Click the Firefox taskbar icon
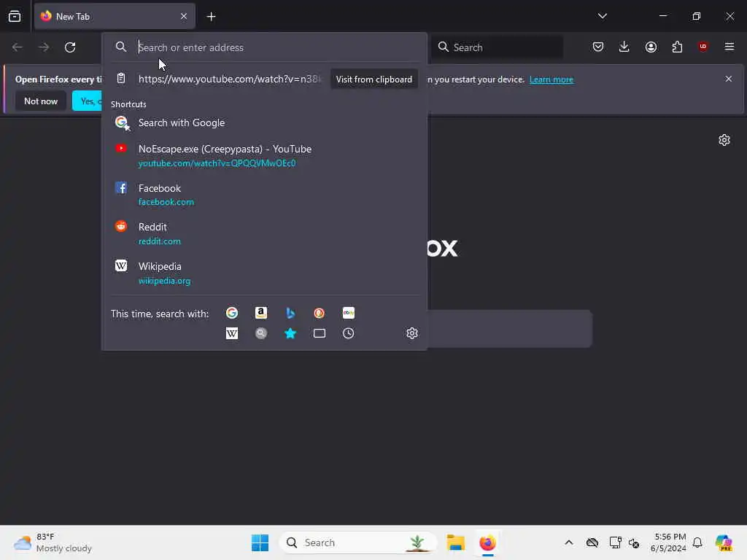747x560 pixels. point(487,542)
